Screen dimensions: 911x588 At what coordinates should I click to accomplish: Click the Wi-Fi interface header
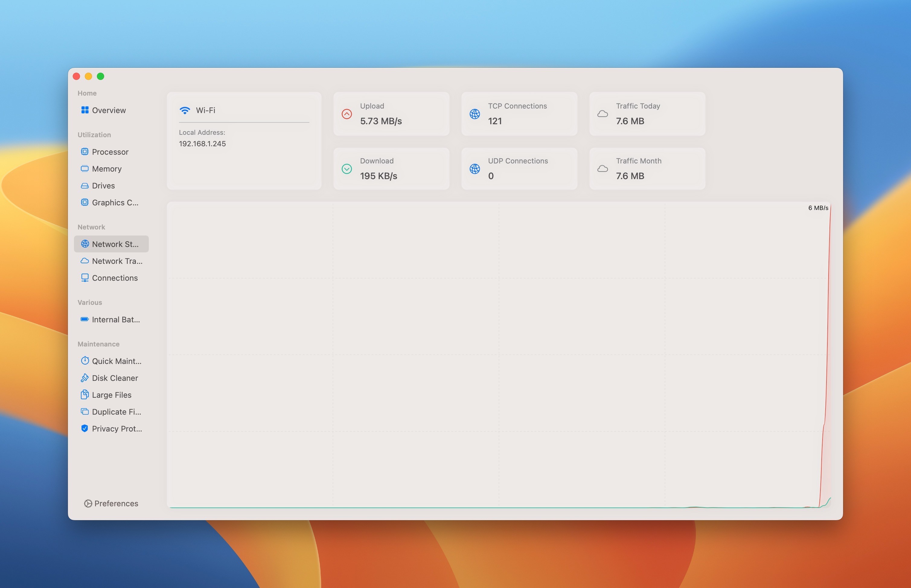tap(206, 110)
